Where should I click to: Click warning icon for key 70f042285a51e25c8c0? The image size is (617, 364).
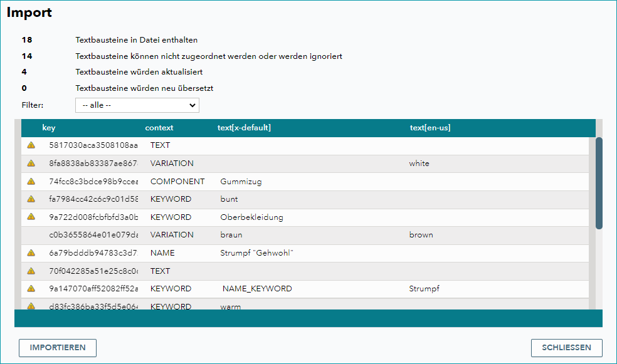[x=31, y=271]
